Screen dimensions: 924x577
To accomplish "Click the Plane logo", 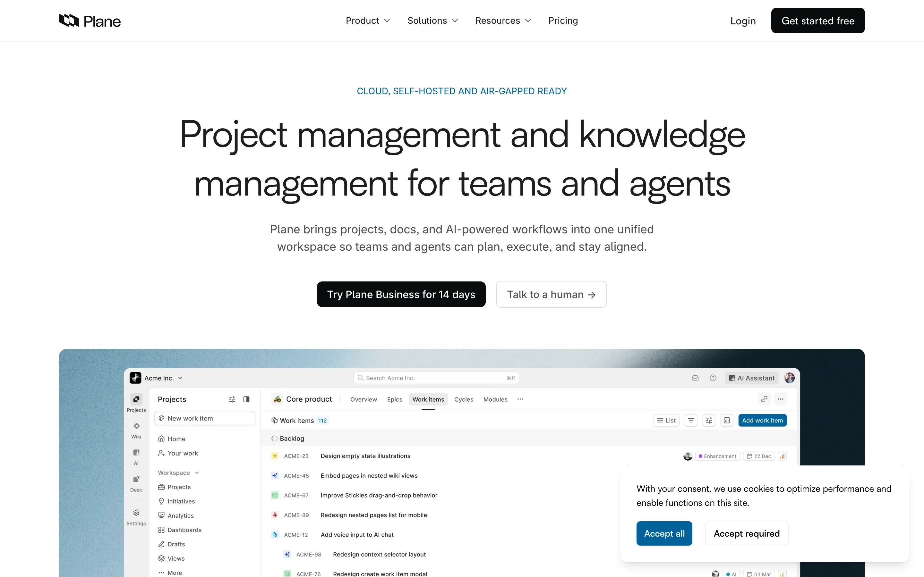I will (x=90, y=21).
